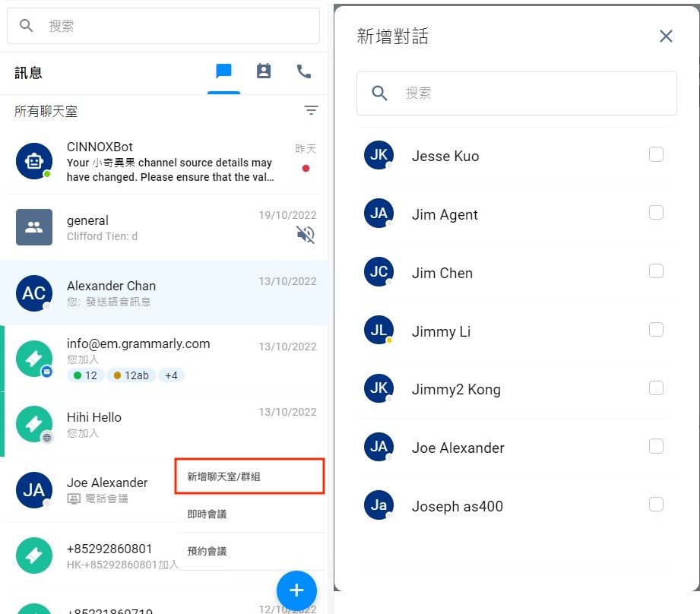700x614 pixels.
Task: Enable the Joe Alexander checkbox
Action: click(656, 446)
